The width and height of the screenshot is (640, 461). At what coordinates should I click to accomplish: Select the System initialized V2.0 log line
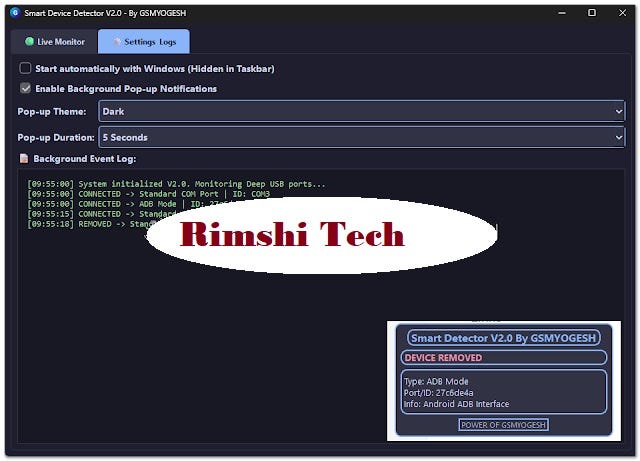[x=176, y=184]
